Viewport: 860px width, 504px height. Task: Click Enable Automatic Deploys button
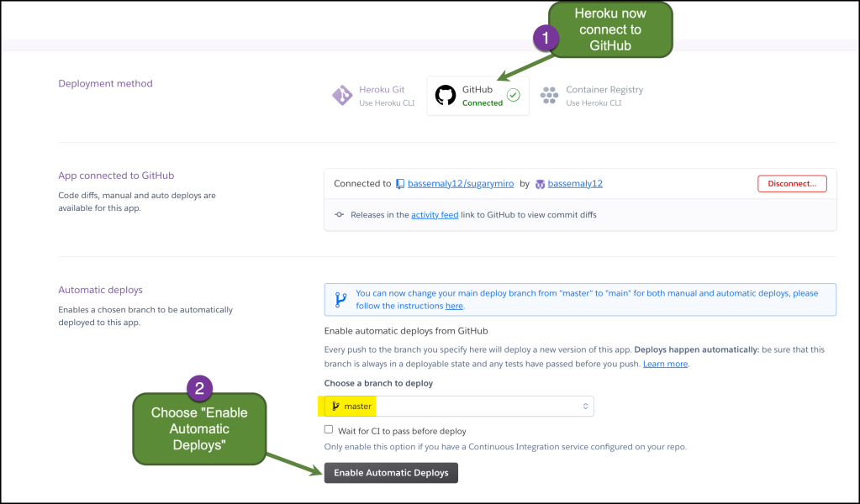point(391,473)
